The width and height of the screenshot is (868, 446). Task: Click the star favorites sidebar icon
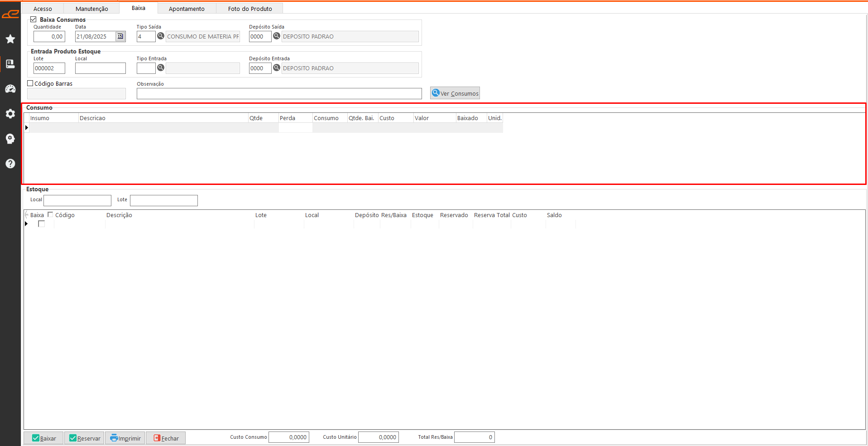pyautogui.click(x=10, y=39)
